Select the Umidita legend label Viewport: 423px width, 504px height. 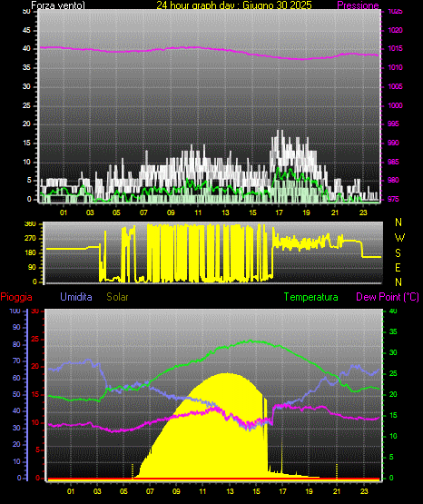(76, 297)
